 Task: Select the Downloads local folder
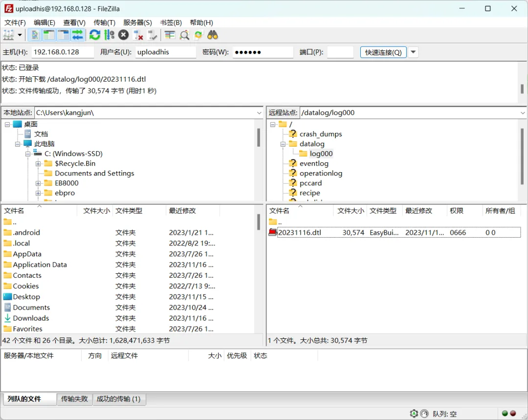click(31, 318)
